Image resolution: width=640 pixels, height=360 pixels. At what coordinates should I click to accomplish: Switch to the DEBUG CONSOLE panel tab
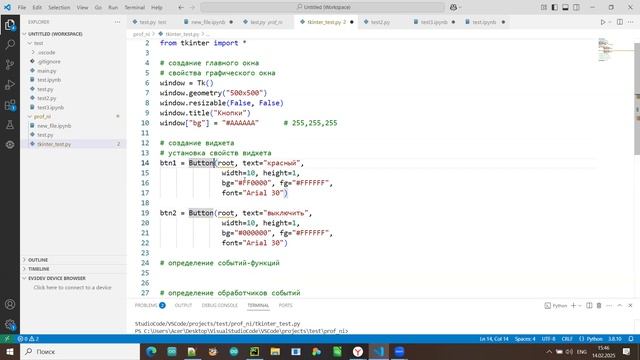pyautogui.click(x=220, y=305)
